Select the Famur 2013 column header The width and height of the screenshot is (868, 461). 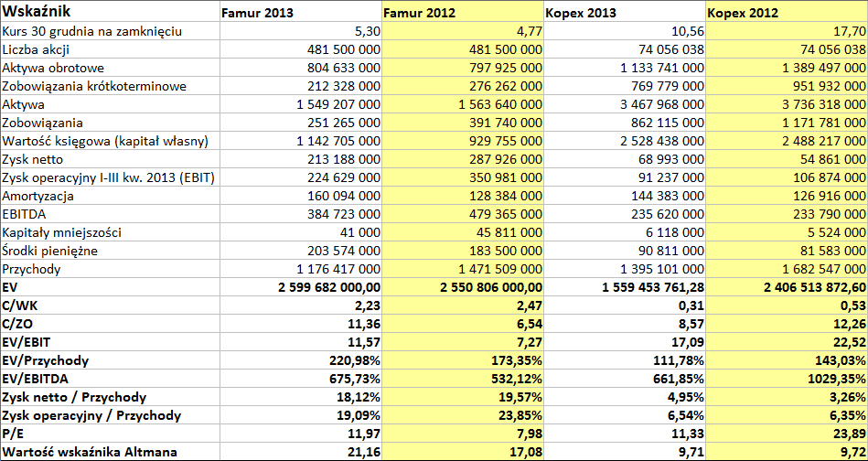pos(301,11)
